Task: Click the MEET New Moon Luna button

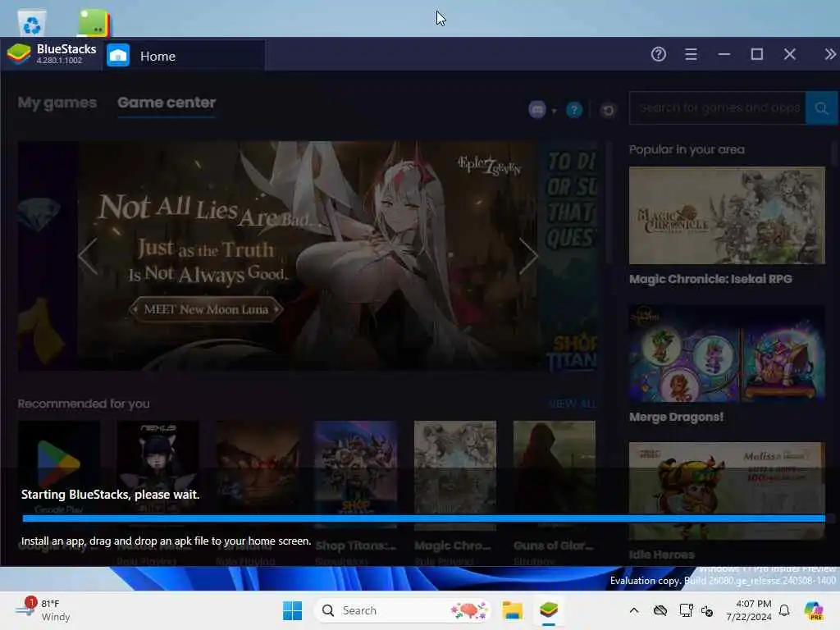Action: [206, 309]
